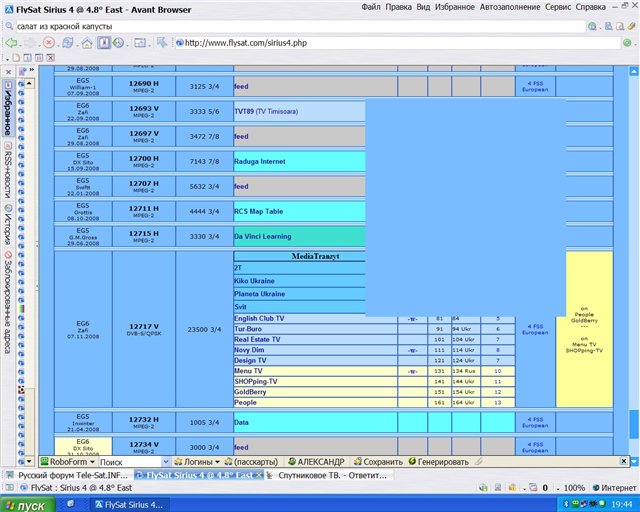Viewport: 640px width, 512px height.
Task: Open English Club TV link
Action: (259, 318)
